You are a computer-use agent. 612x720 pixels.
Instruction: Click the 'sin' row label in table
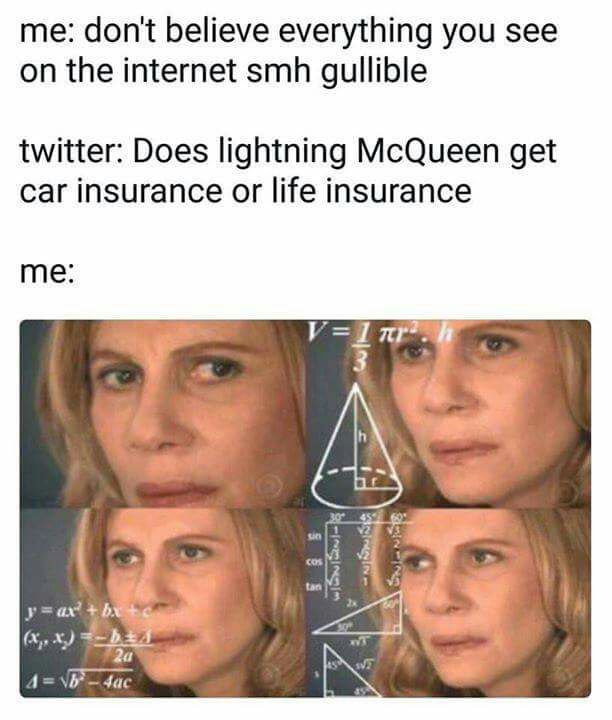[x=314, y=536]
